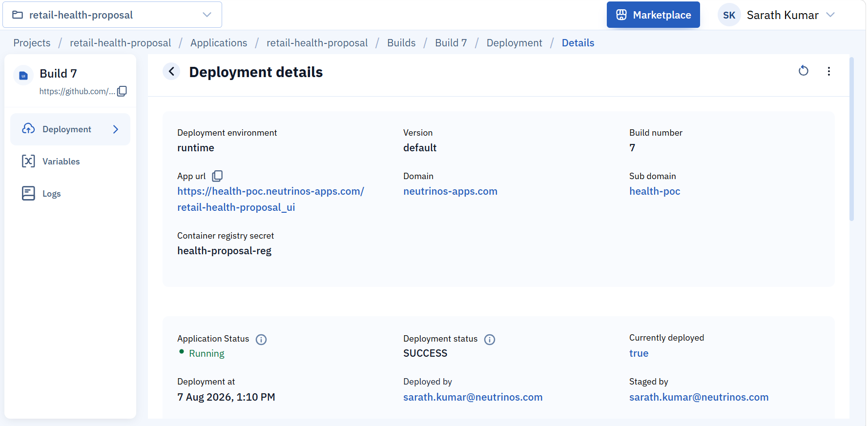Click the Running application status
The height and width of the screenshot is (426, 868).
click(x=207, y=353)
